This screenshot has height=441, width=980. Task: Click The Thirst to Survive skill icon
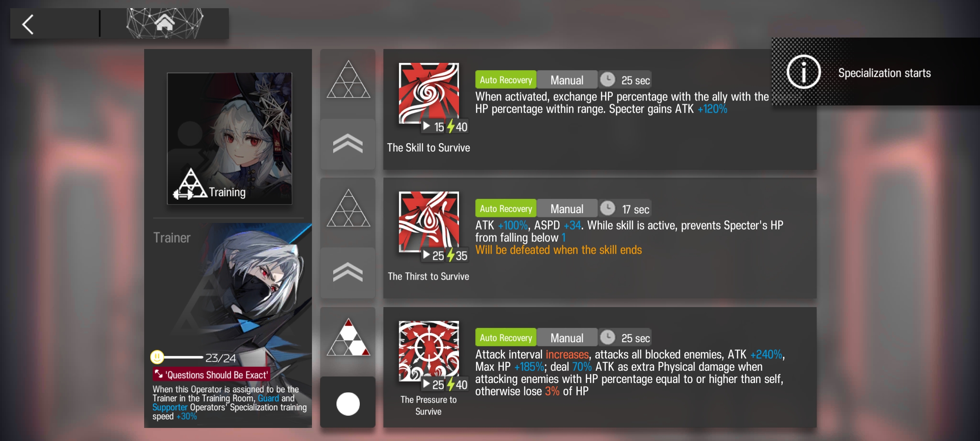tap(429, 222)
